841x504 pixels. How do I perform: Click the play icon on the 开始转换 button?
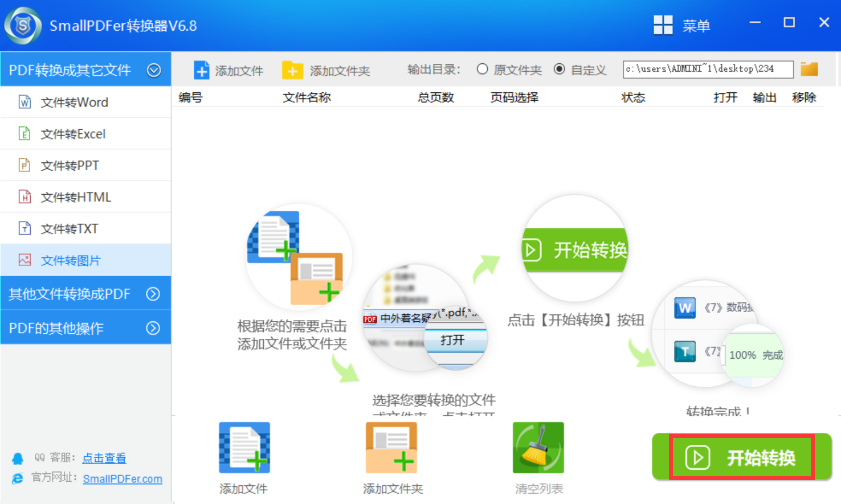[697, 457]
